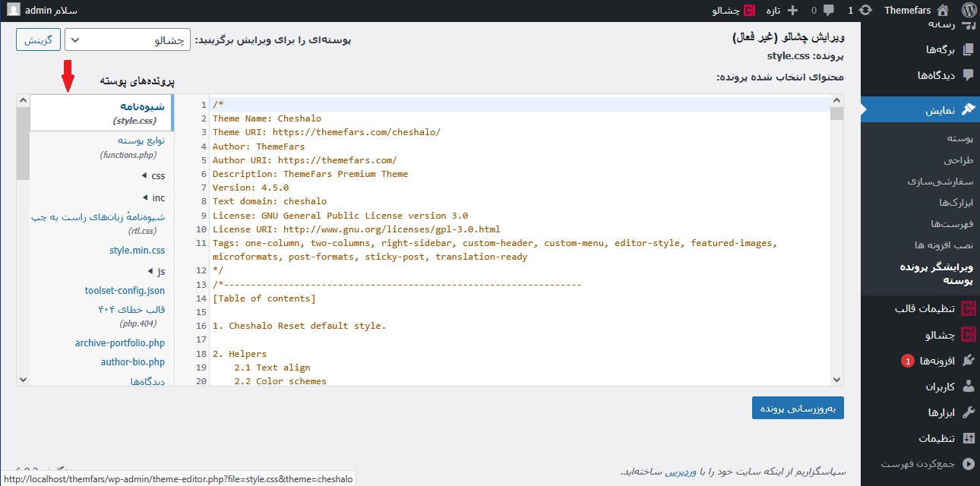Open کاربران (Users) in the sidebar
980x486 pixels.
939,387
